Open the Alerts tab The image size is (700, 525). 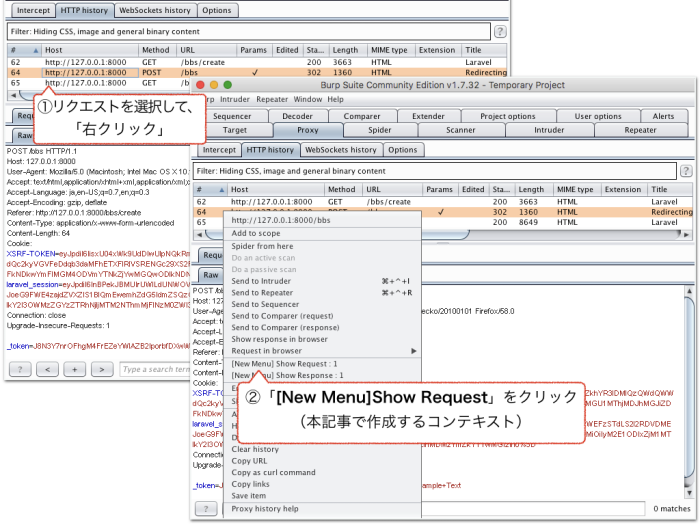663,116
